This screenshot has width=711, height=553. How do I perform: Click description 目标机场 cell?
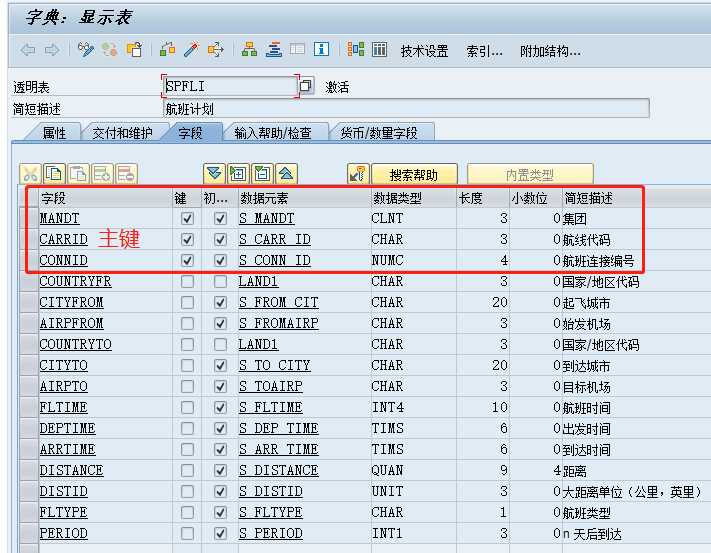(x=586, y=387)
